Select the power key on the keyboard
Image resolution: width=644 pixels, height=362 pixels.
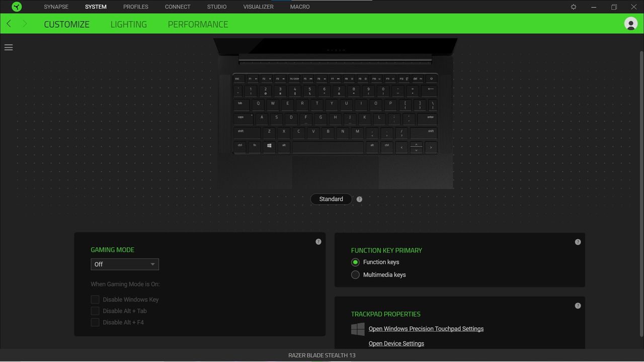pyautogui.click(x=431, y=79)
